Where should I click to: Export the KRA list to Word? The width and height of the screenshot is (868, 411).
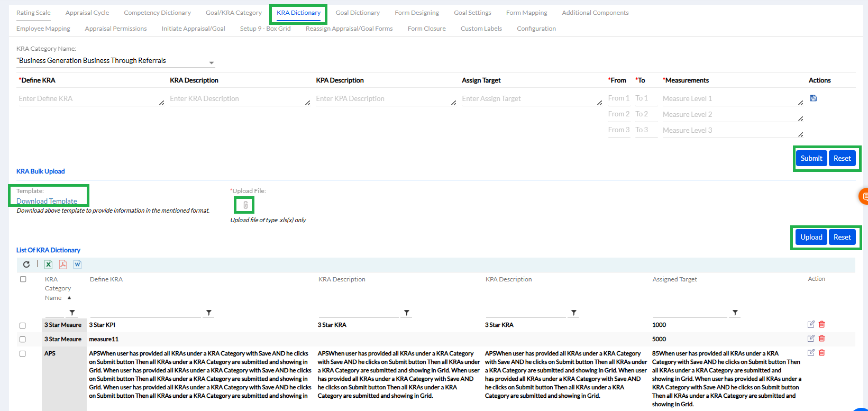click(x=77, y=264)
